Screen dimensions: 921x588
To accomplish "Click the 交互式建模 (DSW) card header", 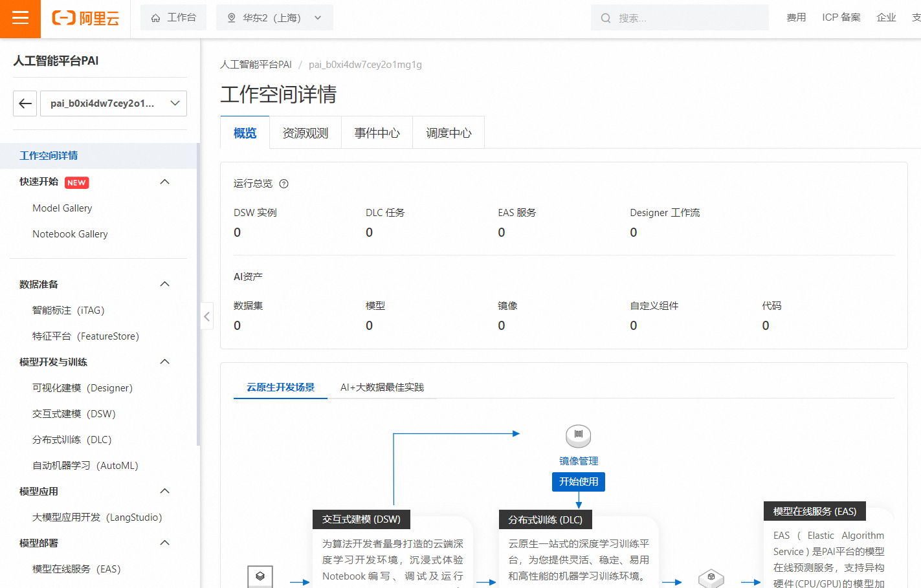I will click(x=361, y=519).
